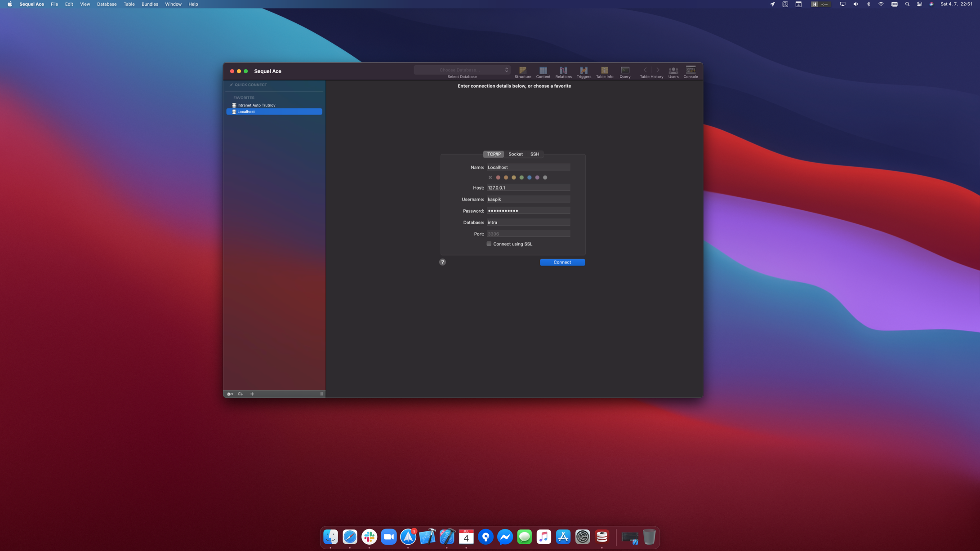Open Spotlight search in menu bar
Viewport: 980px width, 551px height.
click(907, 4)
